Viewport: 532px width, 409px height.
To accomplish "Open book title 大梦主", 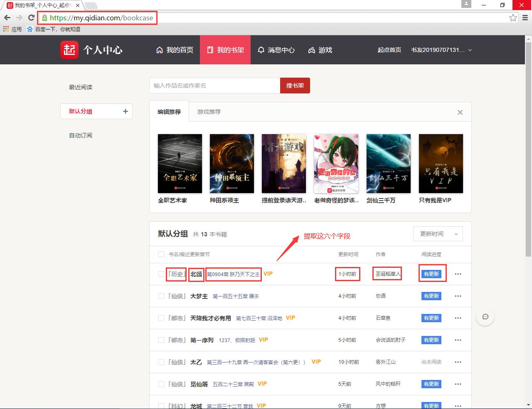I will click(199, 296).
